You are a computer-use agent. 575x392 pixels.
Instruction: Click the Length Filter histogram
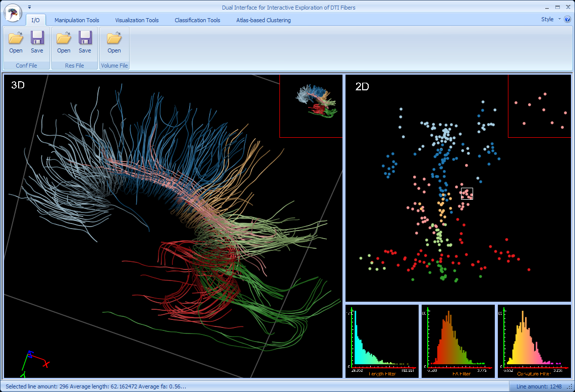click(x=382, y=341)
